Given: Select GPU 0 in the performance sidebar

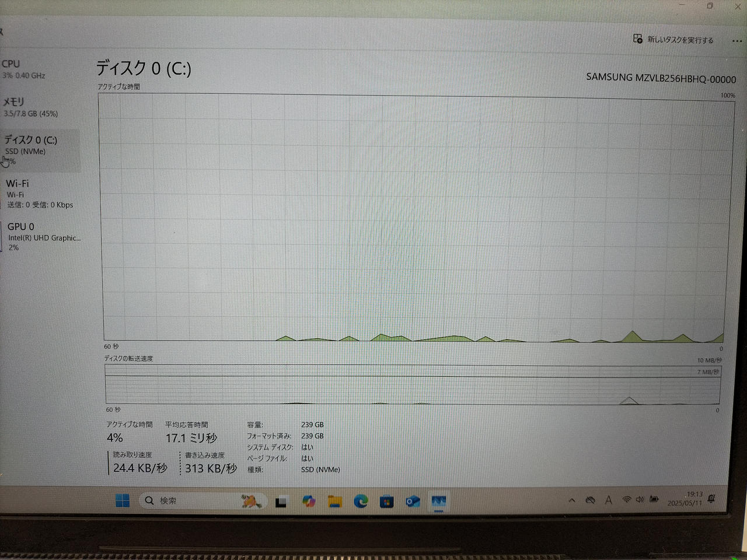Looking at the screenshot, I should [x=41, y=236].
